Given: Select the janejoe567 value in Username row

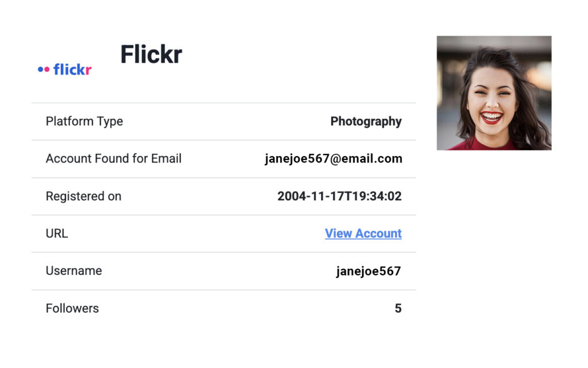Looking at the screenshot, I should point(368,271).
